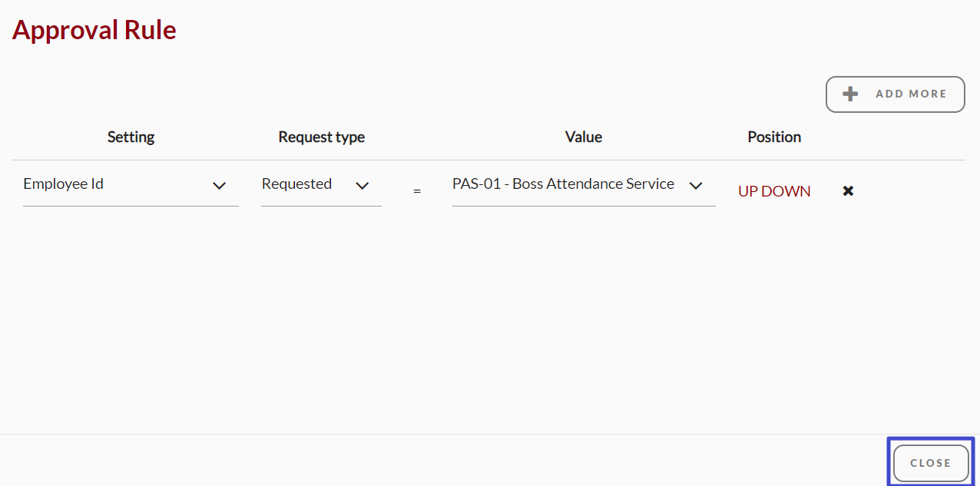The width and height of the screenshot is (980, 486).
Task: Click the equals sign operator
Action: click(417, 190)
